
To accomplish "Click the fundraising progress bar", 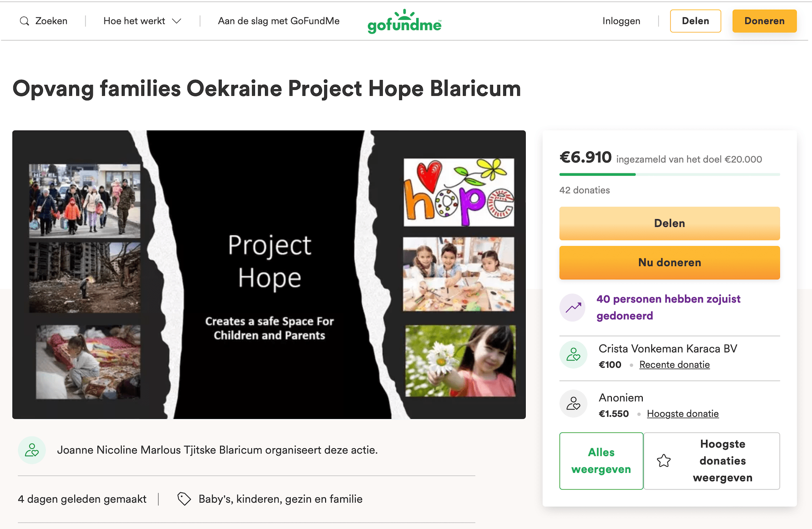I will pos(669,175).
